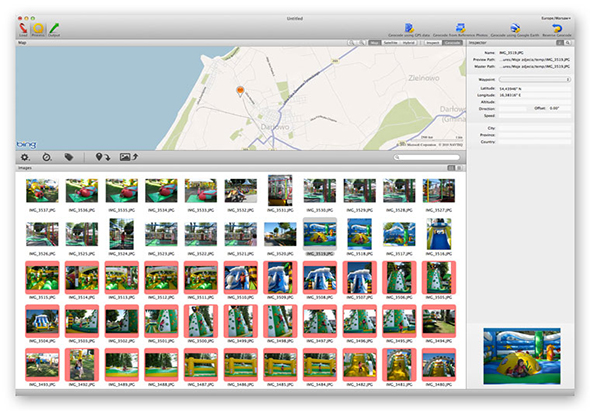Click Geocode from Reference Photos
Viewport: 590px width, 411px height.
click(460, 30)
